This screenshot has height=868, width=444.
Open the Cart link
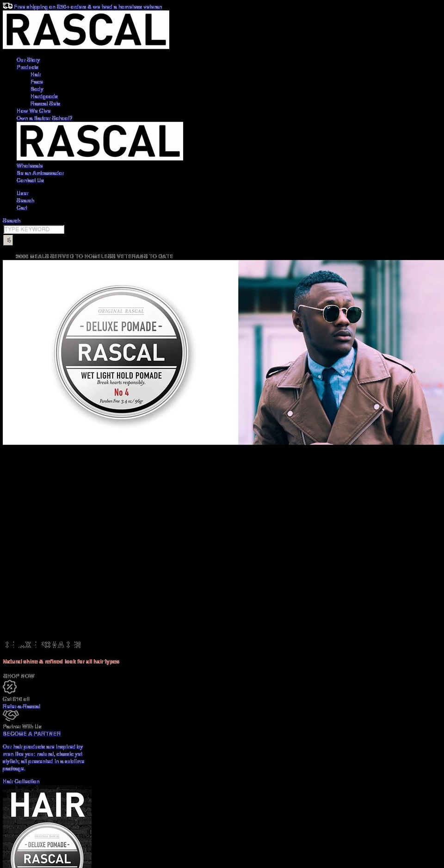[22, 208]
